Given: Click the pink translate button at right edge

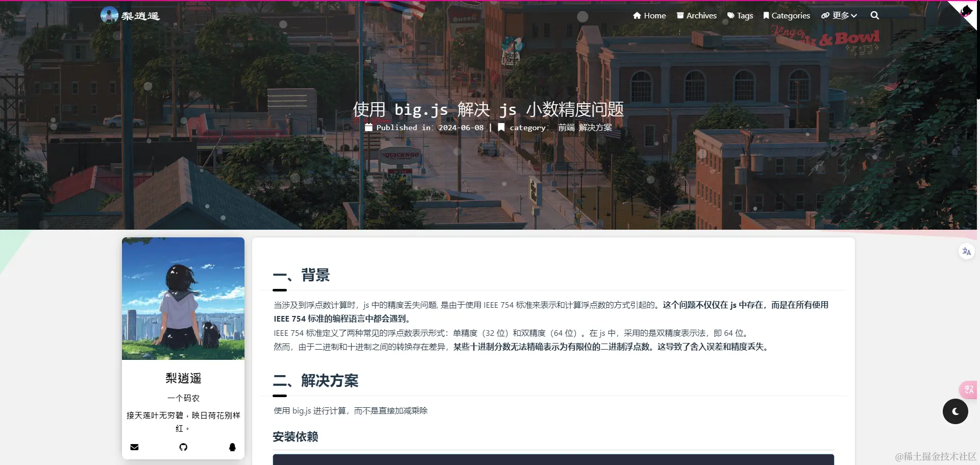Looking at the screenshot, I should pyautogui.click(x=969, y=389).
